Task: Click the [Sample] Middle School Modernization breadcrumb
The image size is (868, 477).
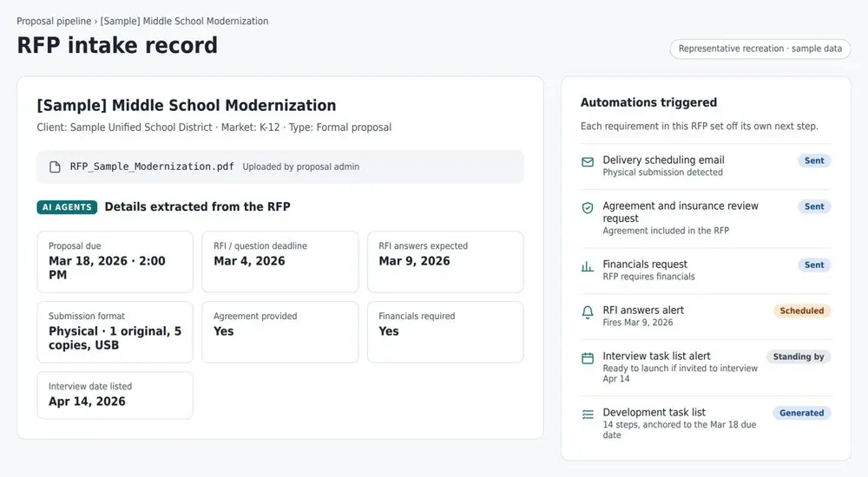Action: tap(184, 21)
